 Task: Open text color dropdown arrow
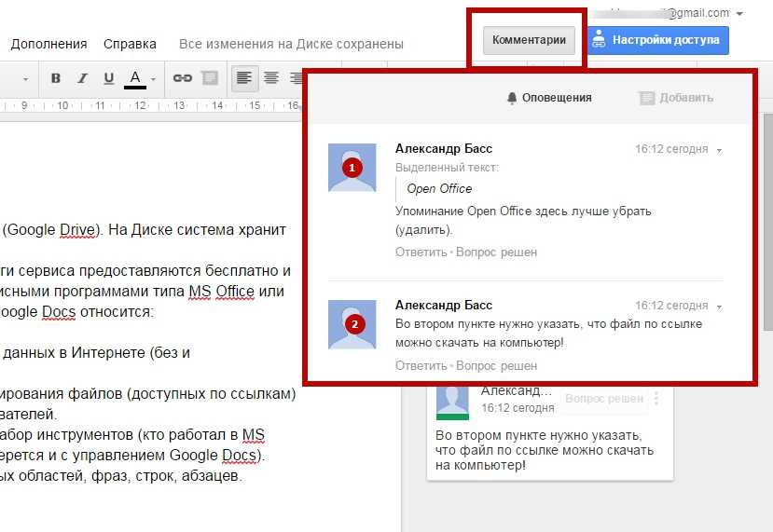(153, 79)
